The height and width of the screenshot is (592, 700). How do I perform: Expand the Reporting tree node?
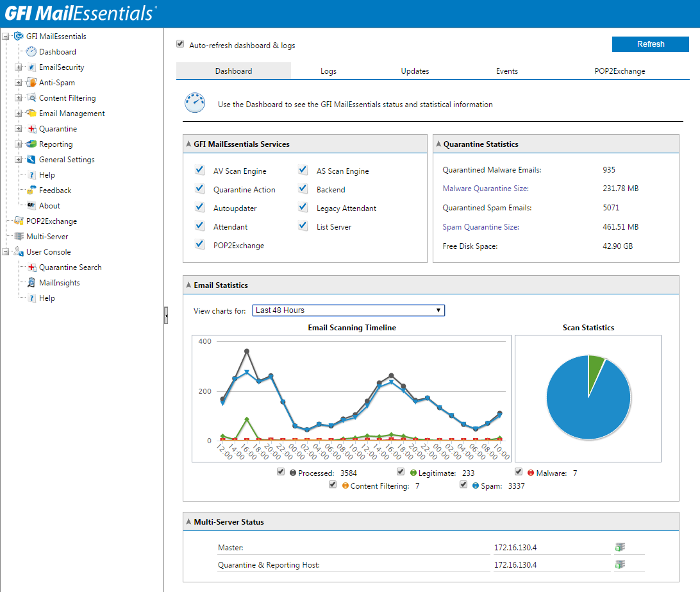click(19, 144)
